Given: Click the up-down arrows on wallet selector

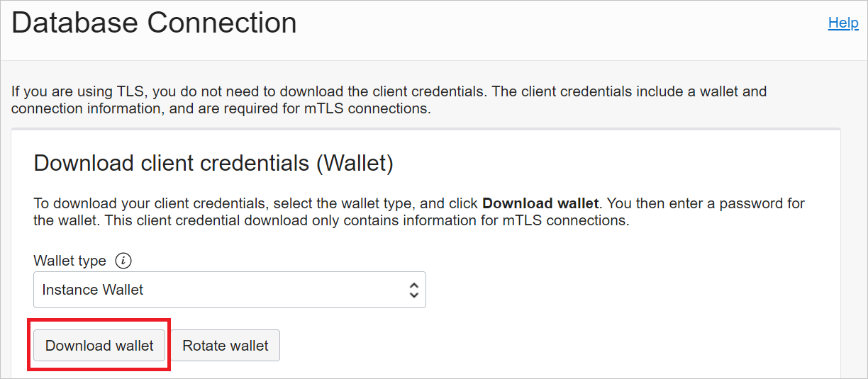Looking at the screenshot, I should coord(414,290).
